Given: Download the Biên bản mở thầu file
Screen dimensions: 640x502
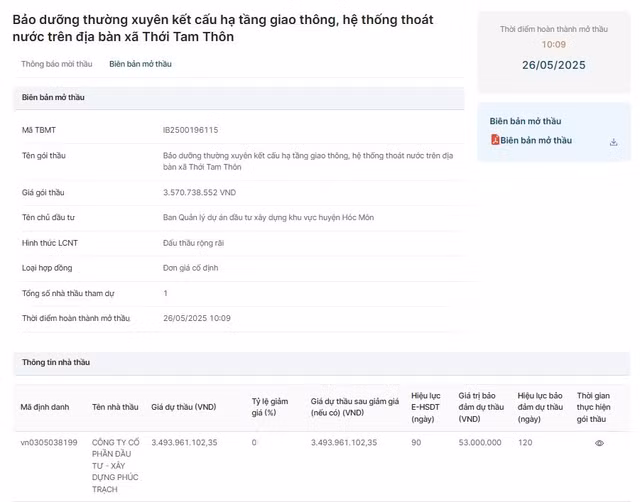Looking at the screenshot, I should click(x=613, y=142).
